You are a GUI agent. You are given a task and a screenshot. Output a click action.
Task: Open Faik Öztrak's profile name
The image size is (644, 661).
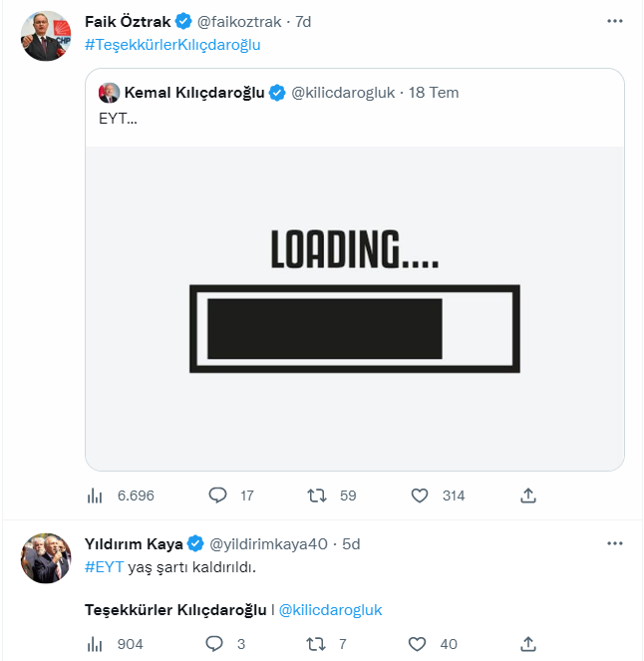(x=128, y=21)
